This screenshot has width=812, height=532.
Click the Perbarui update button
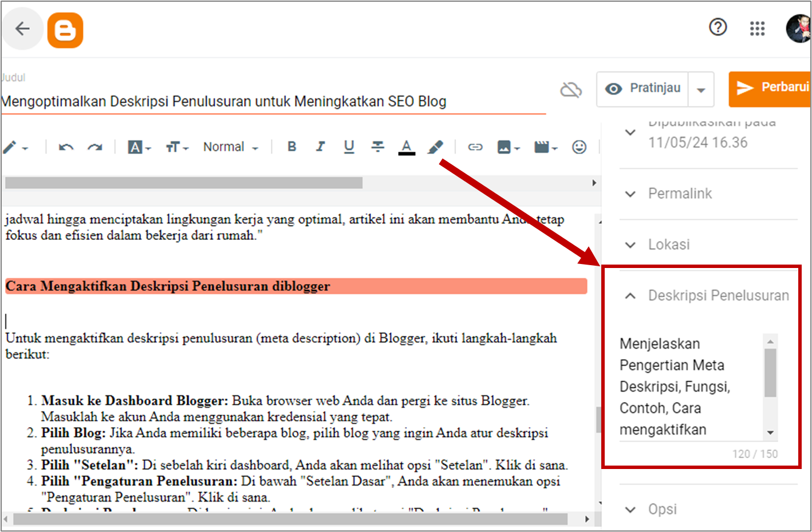point(770,89)
